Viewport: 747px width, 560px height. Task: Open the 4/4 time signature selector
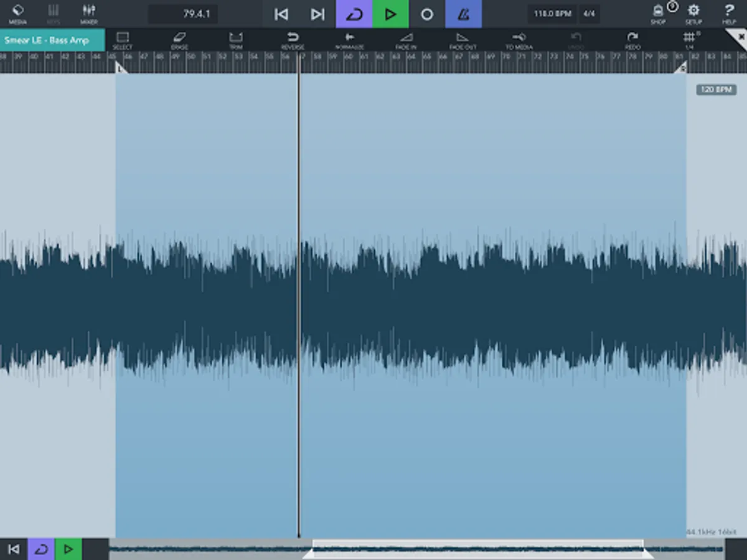(x=589, y=14)
